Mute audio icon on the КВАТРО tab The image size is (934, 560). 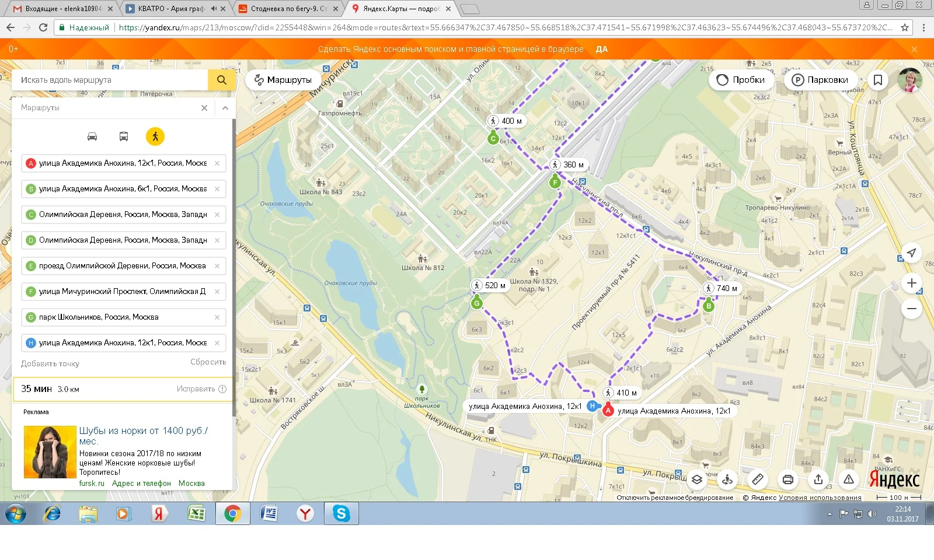[x=214, y=9]
